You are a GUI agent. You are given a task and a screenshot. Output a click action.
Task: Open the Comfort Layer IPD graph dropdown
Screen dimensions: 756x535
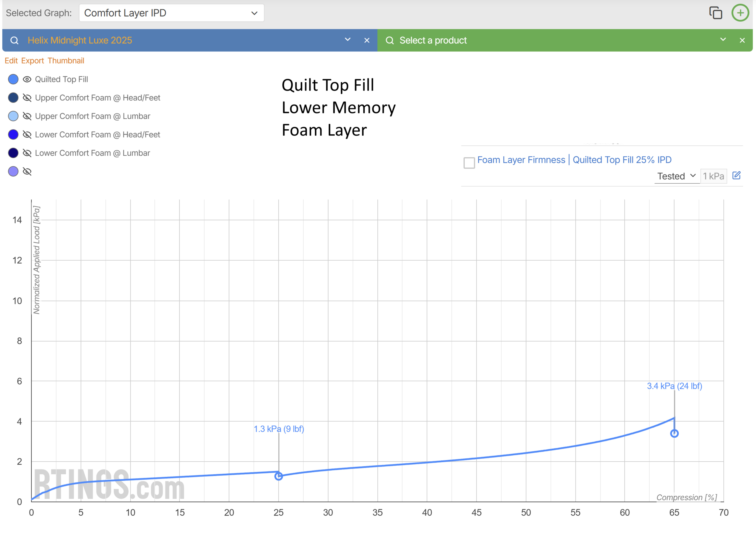(x=171, y=13)
